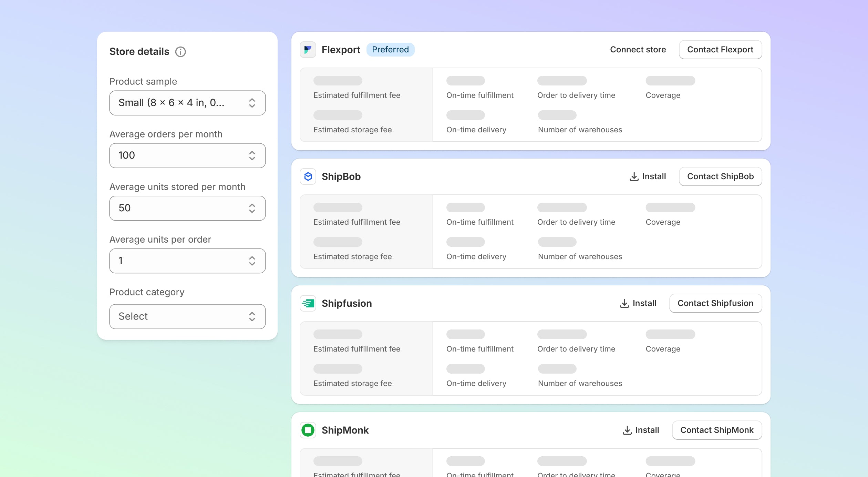Click the Store details info icon
Image resolution: width=868 pixels, height=477 pixels.
180,52
